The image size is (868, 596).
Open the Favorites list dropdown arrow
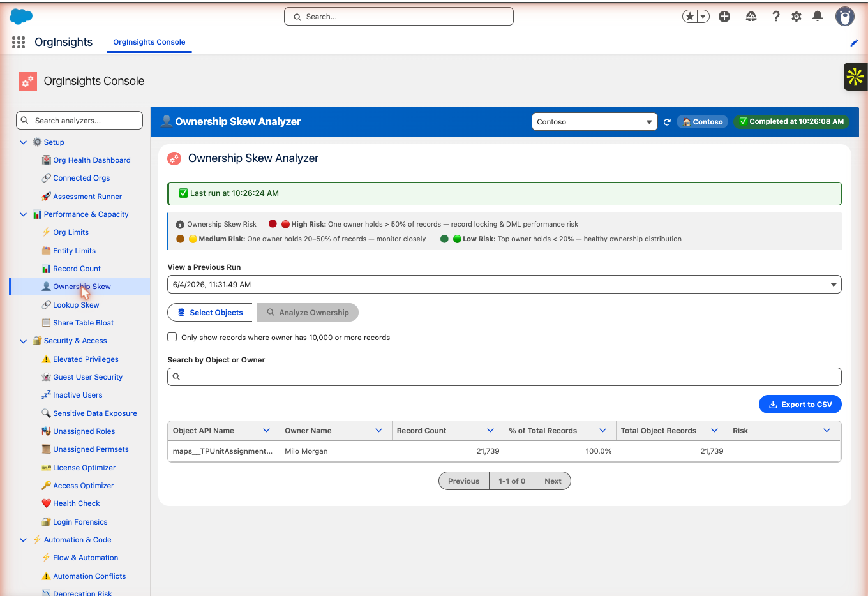pyautogui.click(x=703, y=17)
